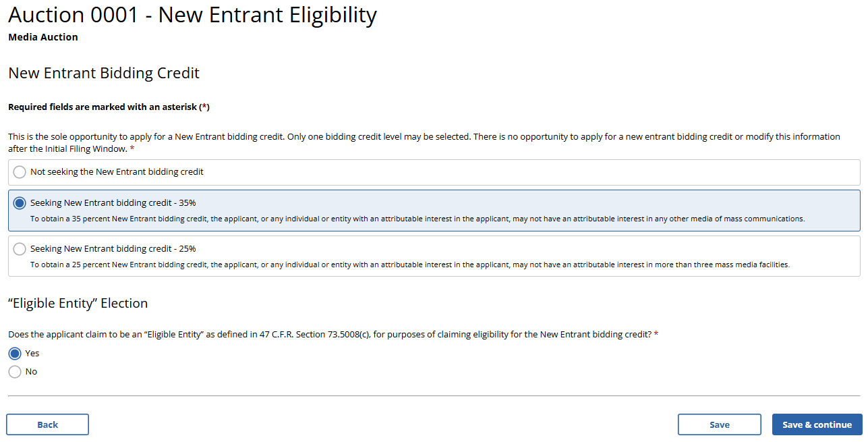Click the 35 percent credit description text
Screen dimensions: 868x442
click(x=417, y=219)
